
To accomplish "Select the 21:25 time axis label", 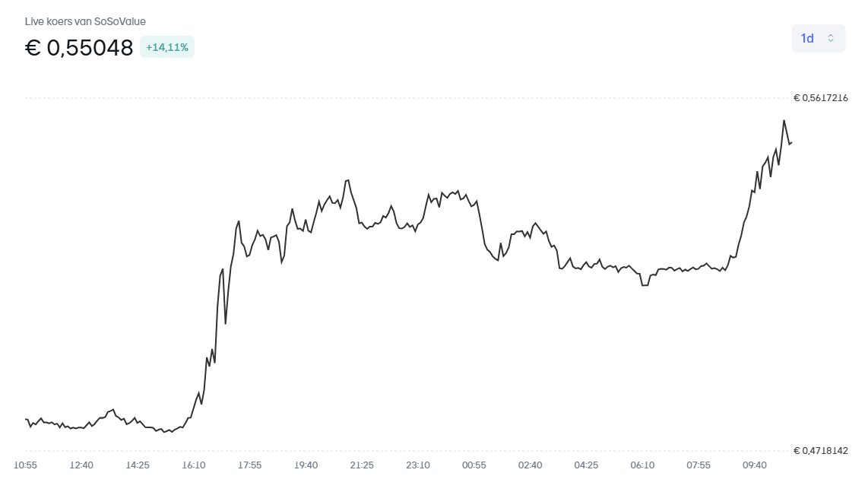I will [x=362, y=465].
